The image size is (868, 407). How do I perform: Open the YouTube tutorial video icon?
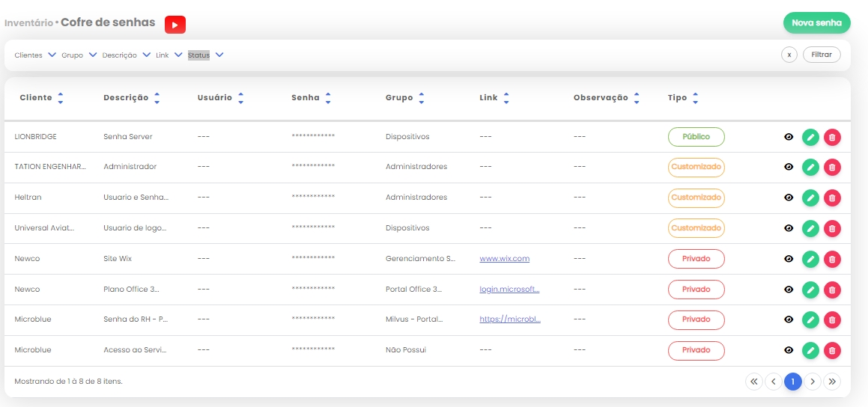click(x=174, y=25)
